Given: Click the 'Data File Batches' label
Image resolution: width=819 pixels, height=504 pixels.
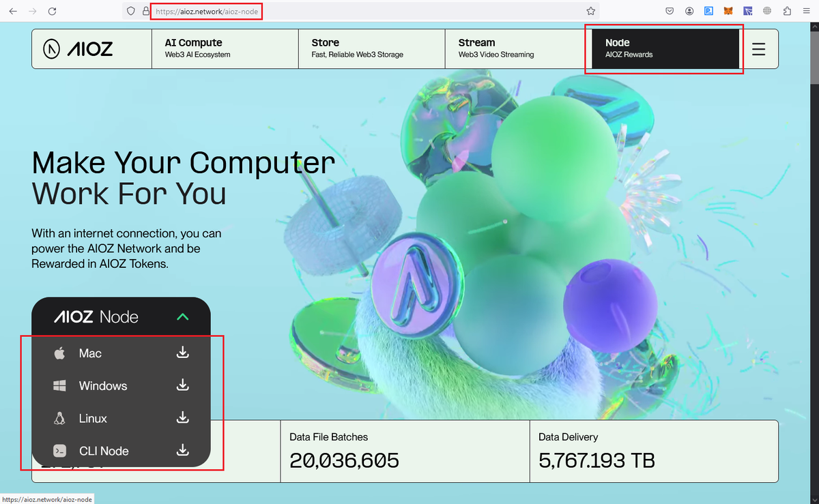Looking at the screenshot, I should (x=328, y=436).
